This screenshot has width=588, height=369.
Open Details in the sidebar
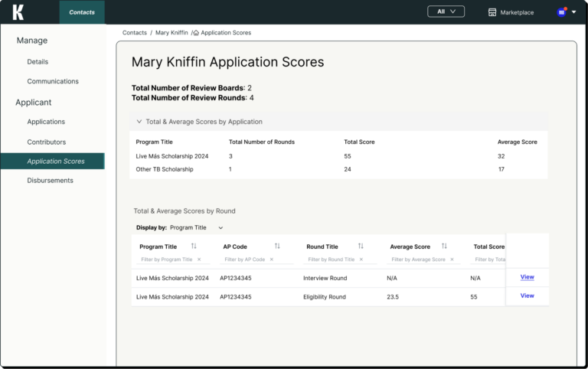(x=38, y=62)
